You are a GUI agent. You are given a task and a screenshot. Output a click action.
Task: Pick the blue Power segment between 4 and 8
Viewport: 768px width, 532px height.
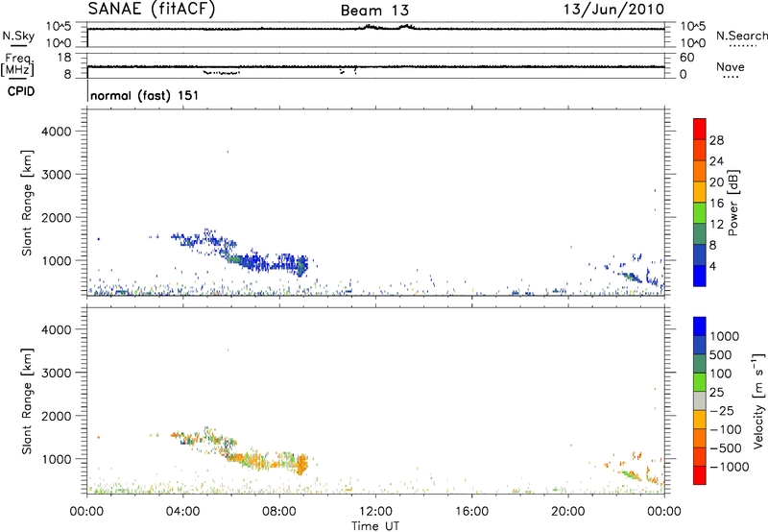pos(700,254)
